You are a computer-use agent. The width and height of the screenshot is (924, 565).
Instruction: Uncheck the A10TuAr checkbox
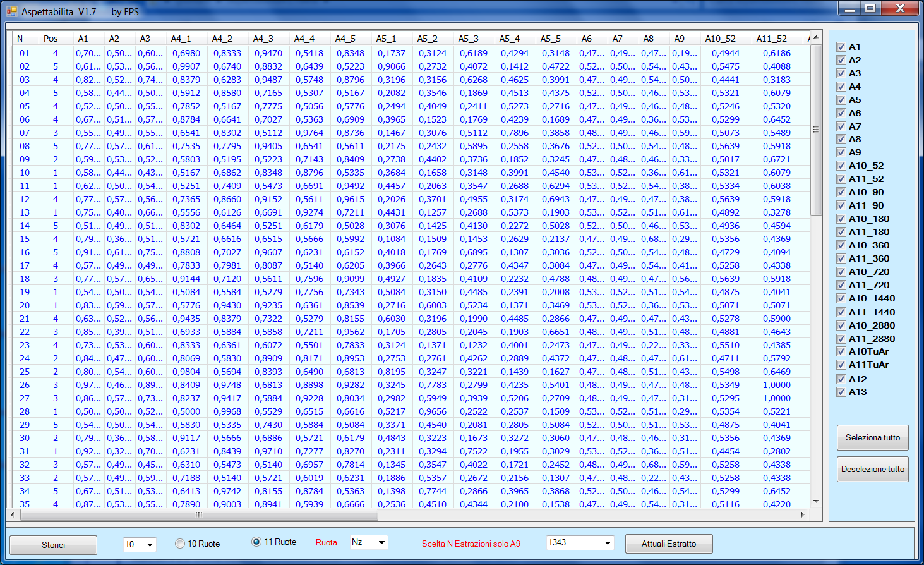pos(841,351)
